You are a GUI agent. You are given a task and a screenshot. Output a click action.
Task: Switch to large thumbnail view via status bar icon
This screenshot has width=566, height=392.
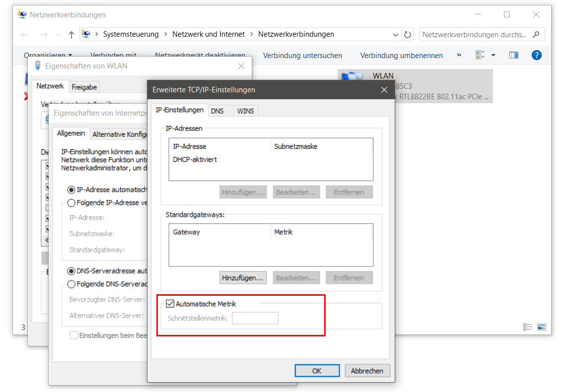coord(541,327)
